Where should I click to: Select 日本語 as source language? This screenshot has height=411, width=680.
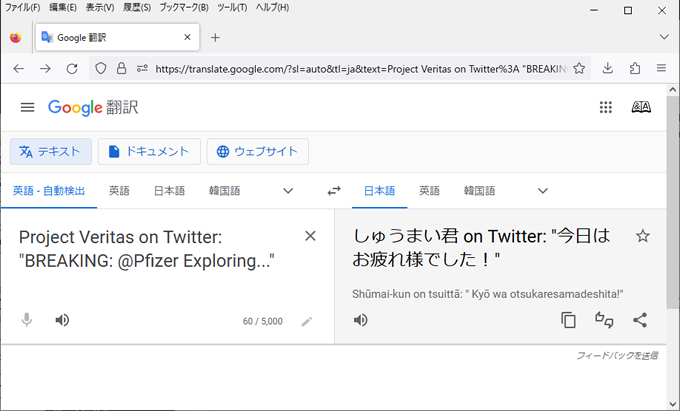click(170, 191)
